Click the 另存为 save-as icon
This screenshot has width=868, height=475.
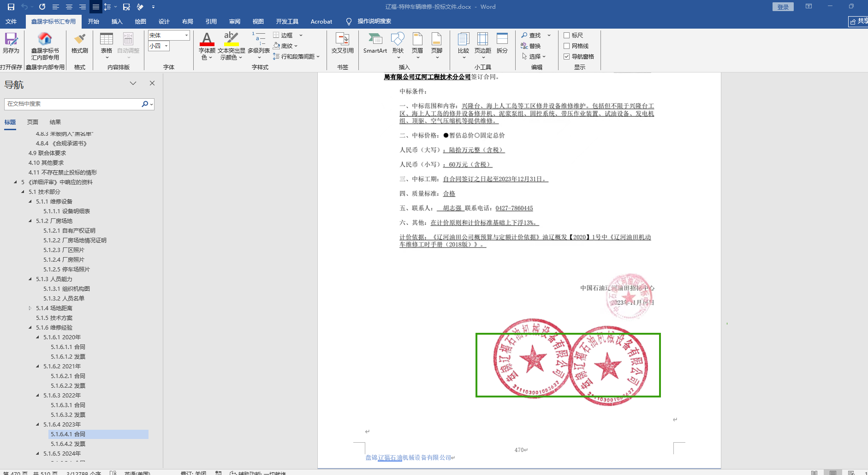point(11,43)
